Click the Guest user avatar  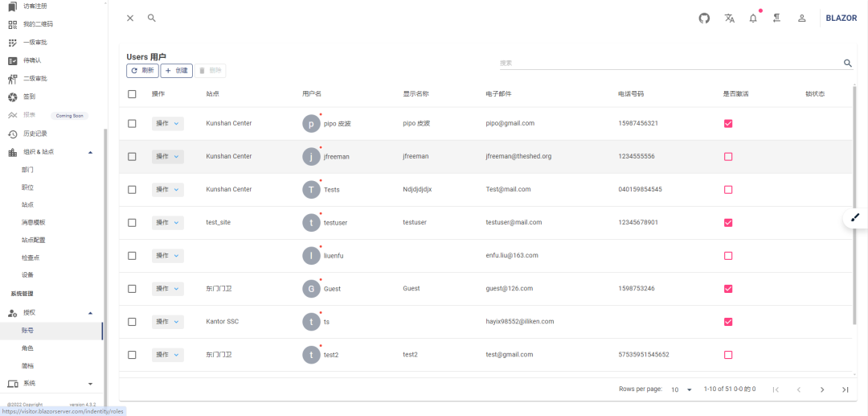(x=311, y=289)
